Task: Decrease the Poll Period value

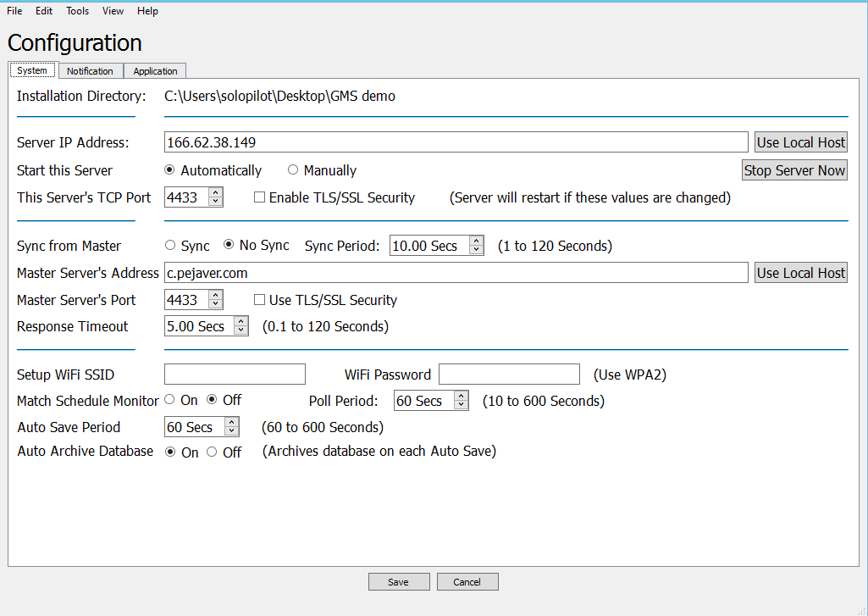Action: (461, 405)
